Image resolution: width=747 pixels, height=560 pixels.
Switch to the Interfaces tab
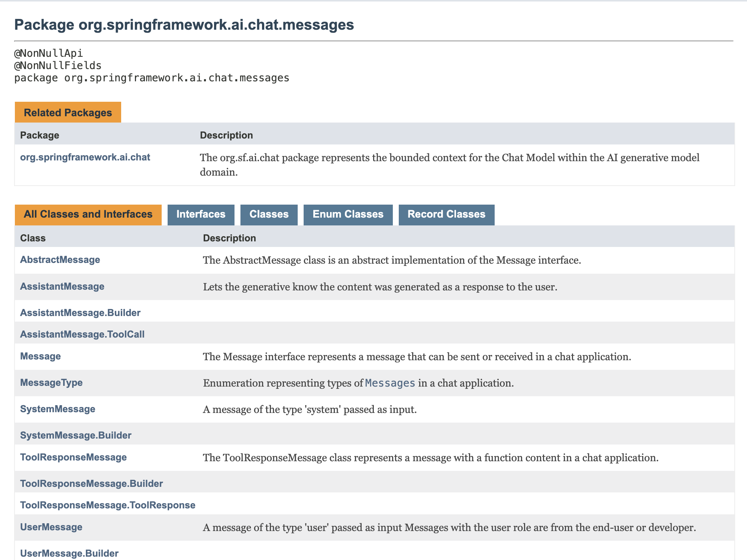[201, 214]
